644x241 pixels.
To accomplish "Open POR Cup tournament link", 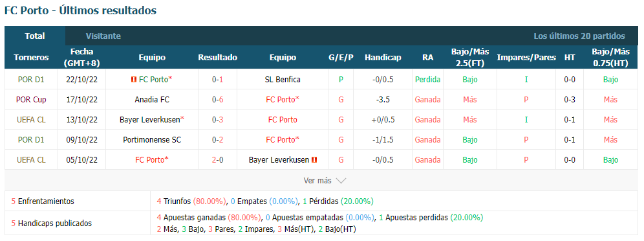I will tap(31, 100).
